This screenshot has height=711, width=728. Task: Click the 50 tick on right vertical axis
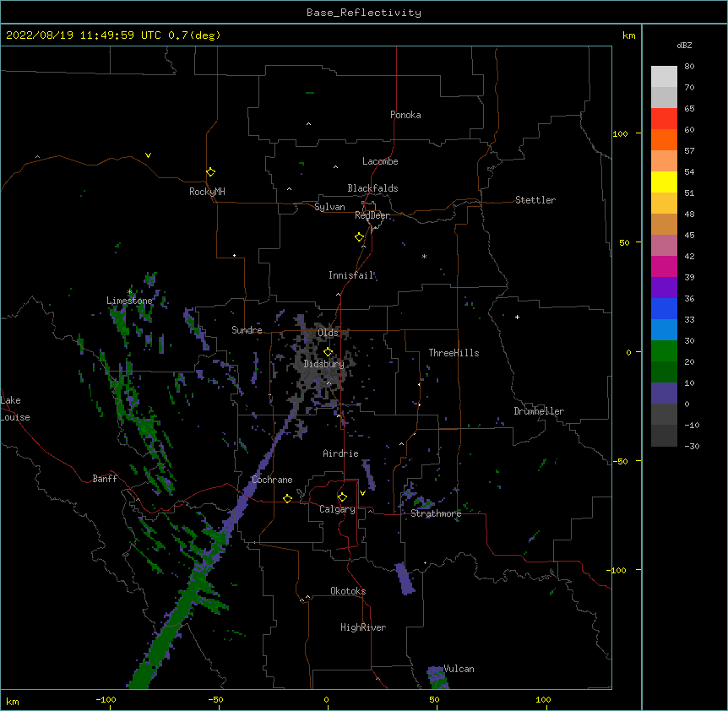pos(624,242)
